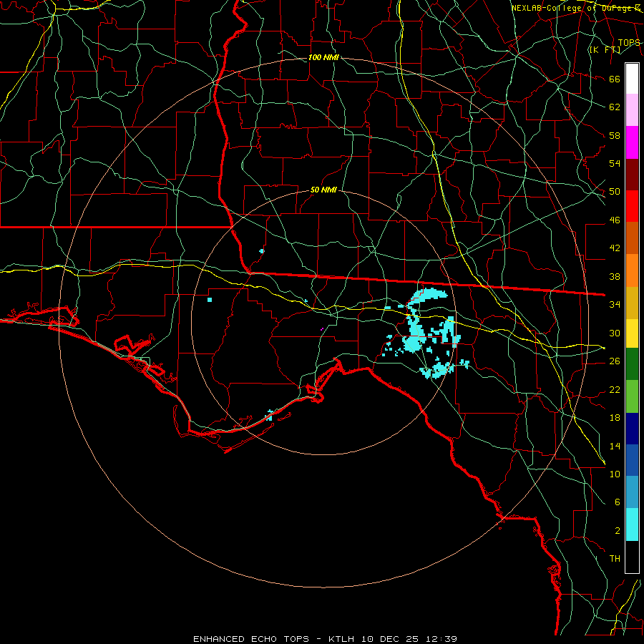Click the '50 NMI' range ring label
Image resolution: width=644 pixels, height=644 pixels.
(323, 190)
